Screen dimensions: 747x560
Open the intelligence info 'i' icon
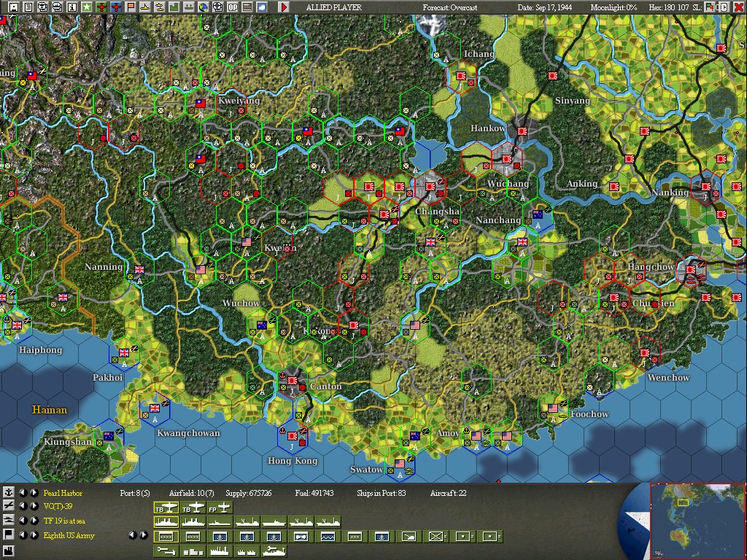(x=72, y=7)
